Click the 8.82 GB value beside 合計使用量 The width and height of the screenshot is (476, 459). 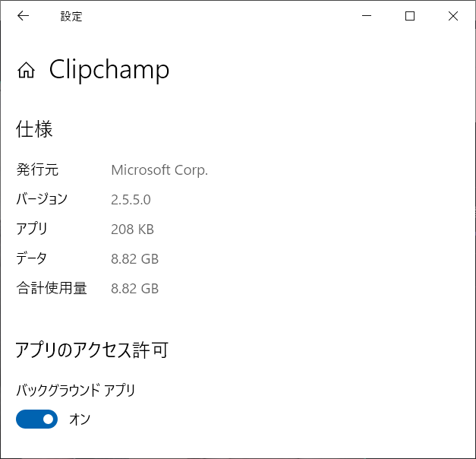click(x=135, y=289)
